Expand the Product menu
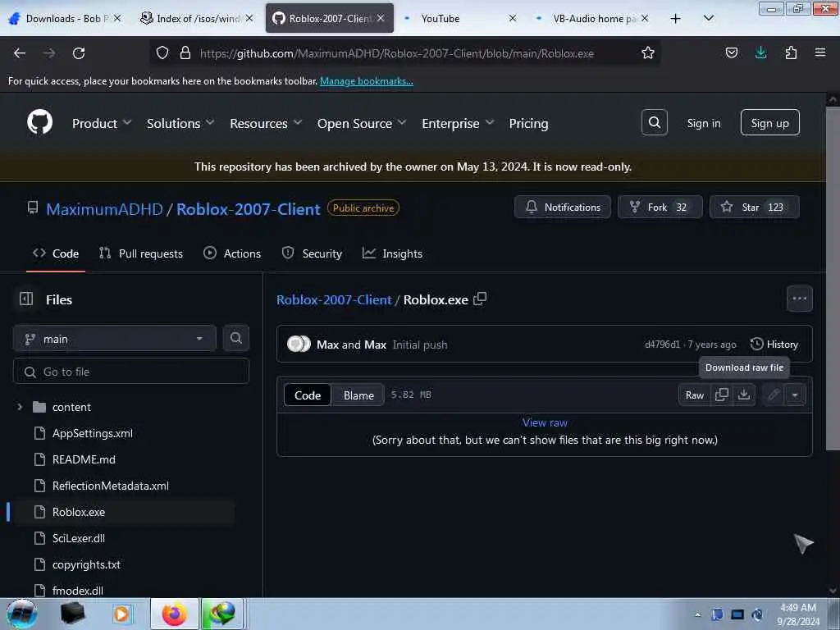This screenshot has width=840, height=630. click(102, 123)
